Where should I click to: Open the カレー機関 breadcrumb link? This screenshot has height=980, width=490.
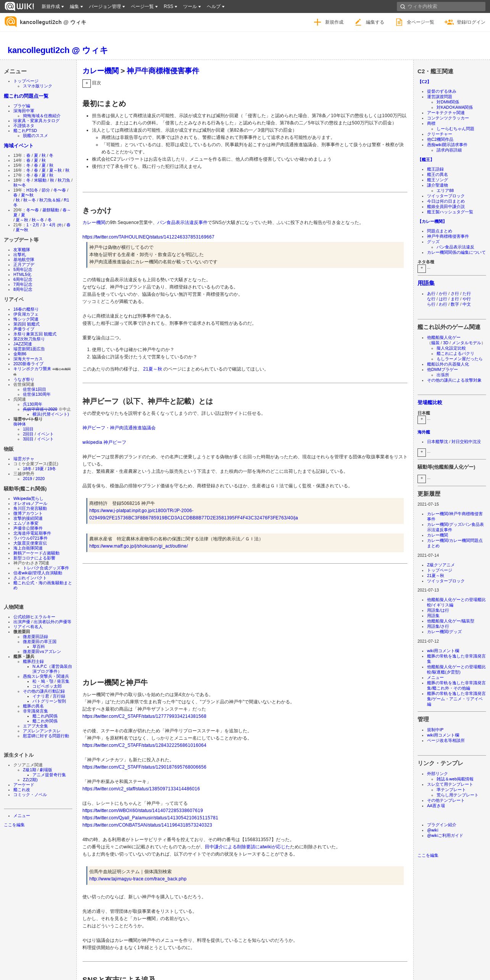pyautogui.click(x=101, y=71)
